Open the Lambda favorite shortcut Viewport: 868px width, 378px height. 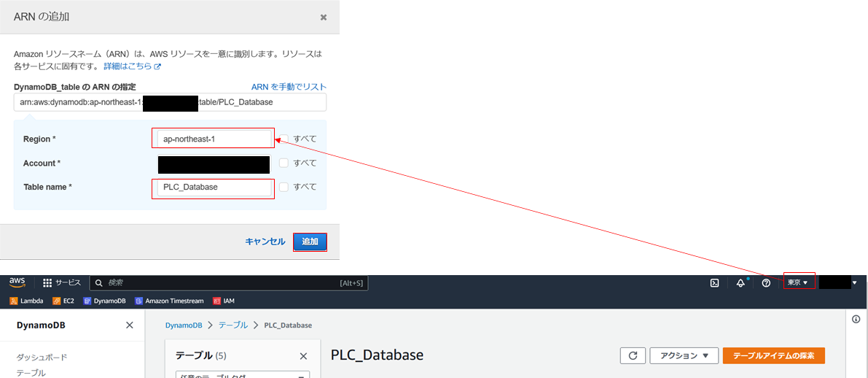[x=26, y=301]
